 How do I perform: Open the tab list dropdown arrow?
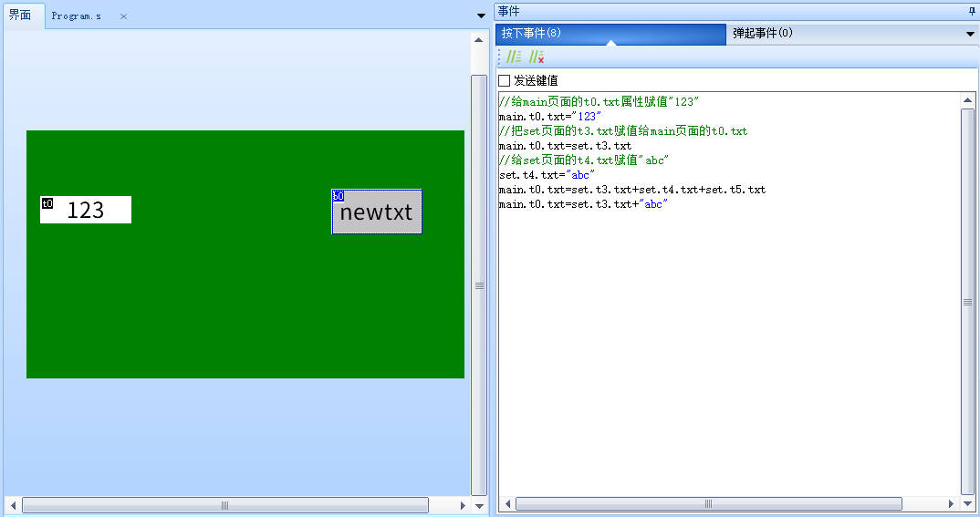coord(481,16)
